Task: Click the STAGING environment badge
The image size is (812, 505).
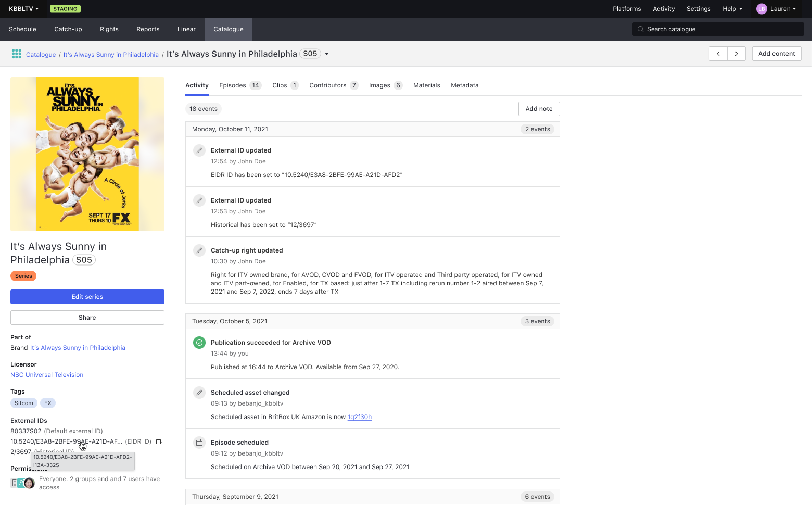Action: tap(65, 9)
